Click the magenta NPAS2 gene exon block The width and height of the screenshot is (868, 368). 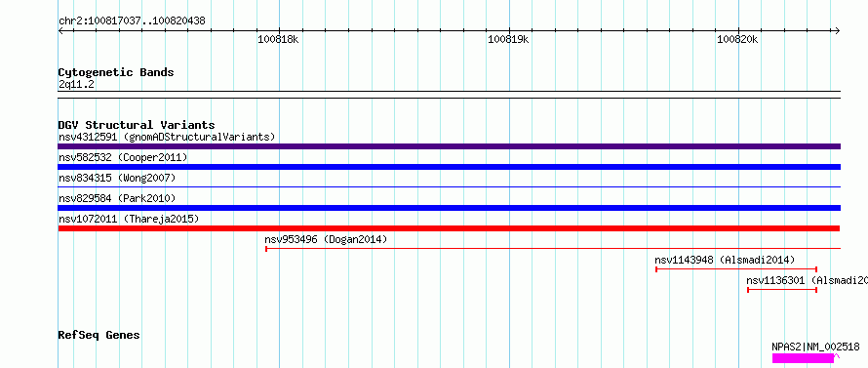(804, 358)
